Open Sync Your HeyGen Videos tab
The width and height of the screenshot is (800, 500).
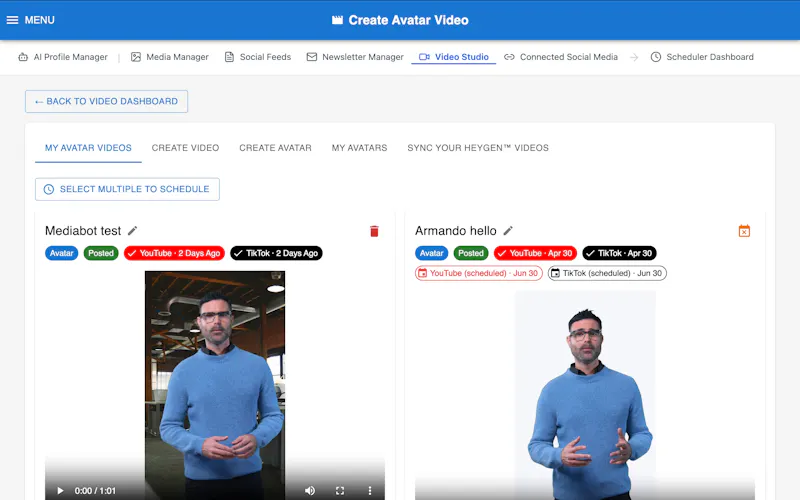[x=478, y=148]
